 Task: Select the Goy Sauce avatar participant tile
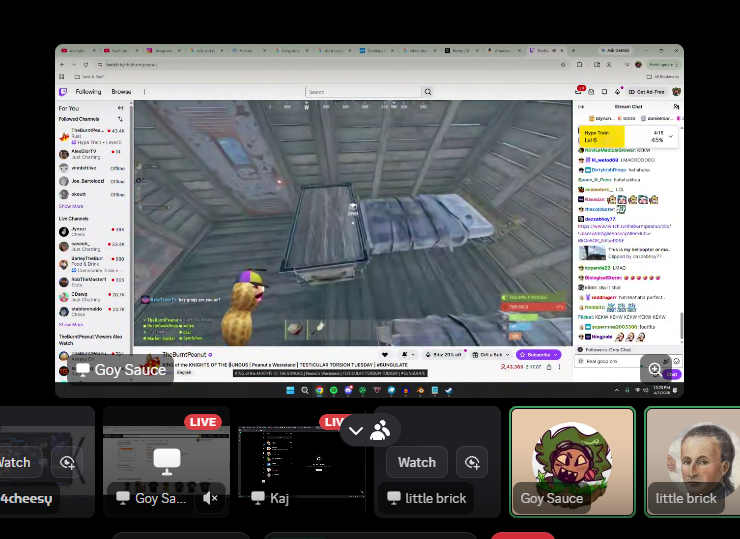pyautogui.click(x=572, y=462)
